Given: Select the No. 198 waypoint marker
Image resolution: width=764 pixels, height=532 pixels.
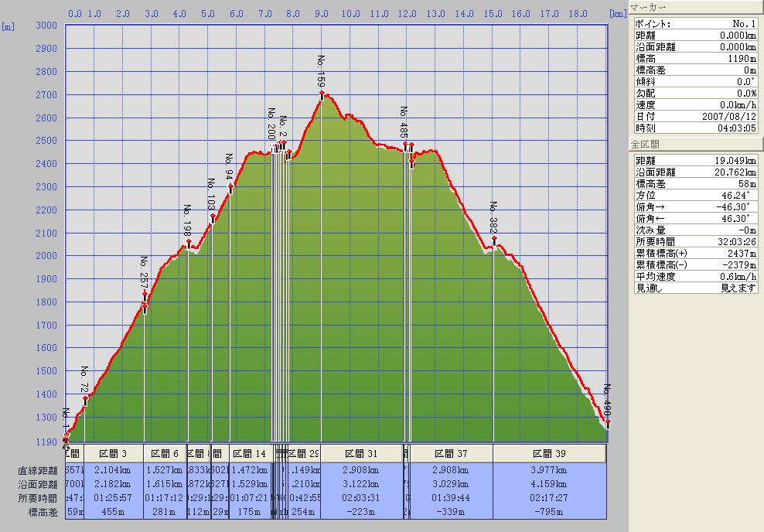Looking at the screenshot, I should click(x=189, y=243).
